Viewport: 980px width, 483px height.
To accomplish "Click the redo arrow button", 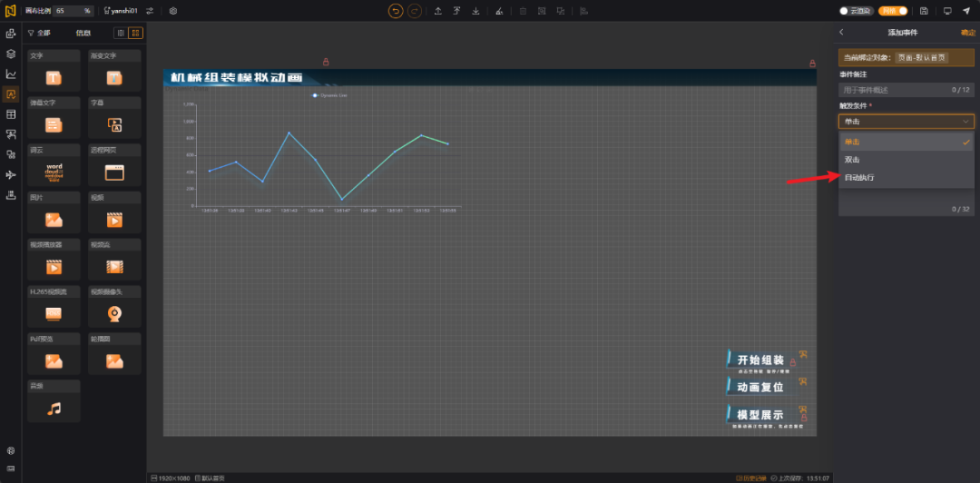I will coord(415,11).
